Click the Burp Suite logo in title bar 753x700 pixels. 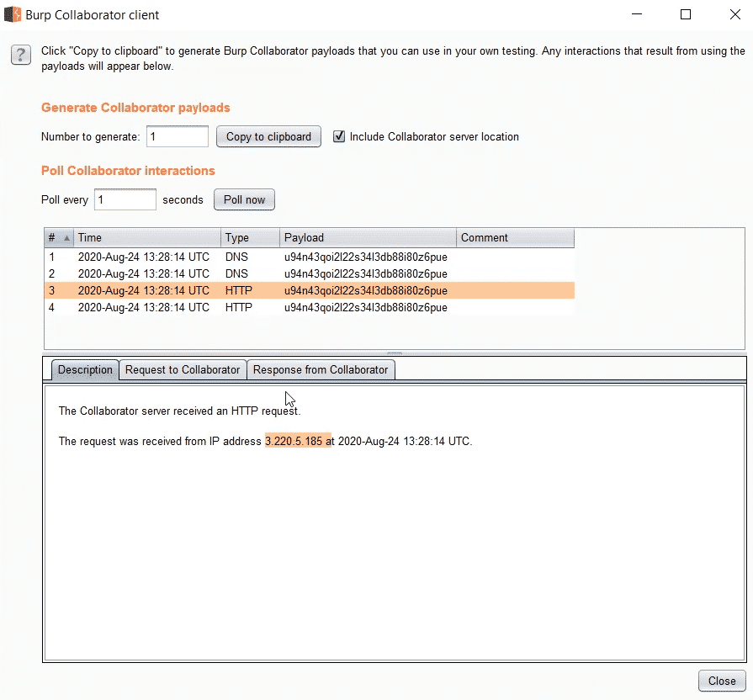click(x=13, y=14)
